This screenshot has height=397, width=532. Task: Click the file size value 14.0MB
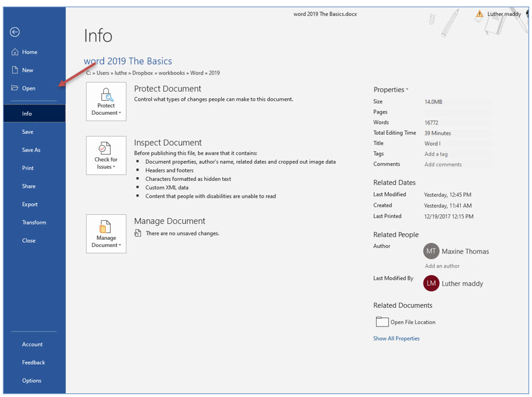click(x=433, y=102)
